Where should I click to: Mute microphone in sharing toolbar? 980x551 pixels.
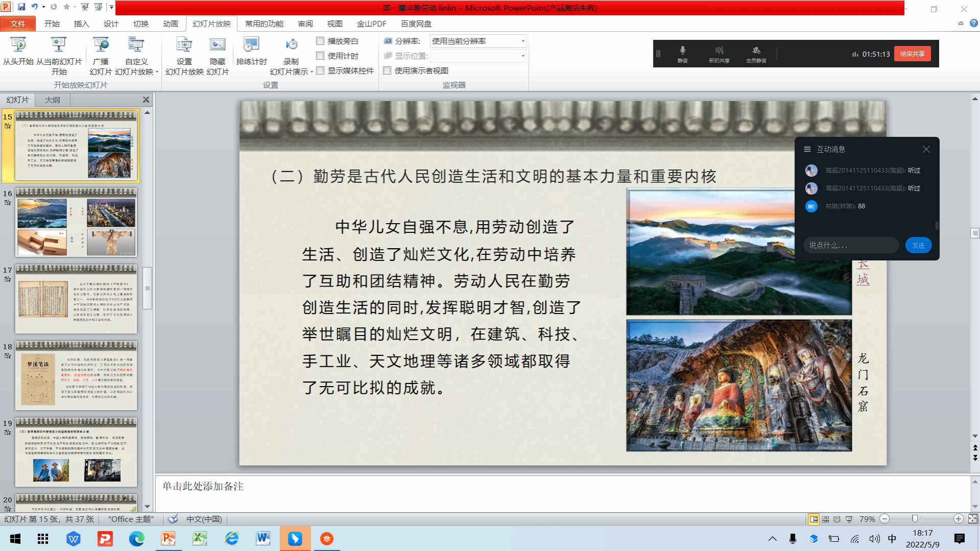pyautogui.click(x=682, y=53)
